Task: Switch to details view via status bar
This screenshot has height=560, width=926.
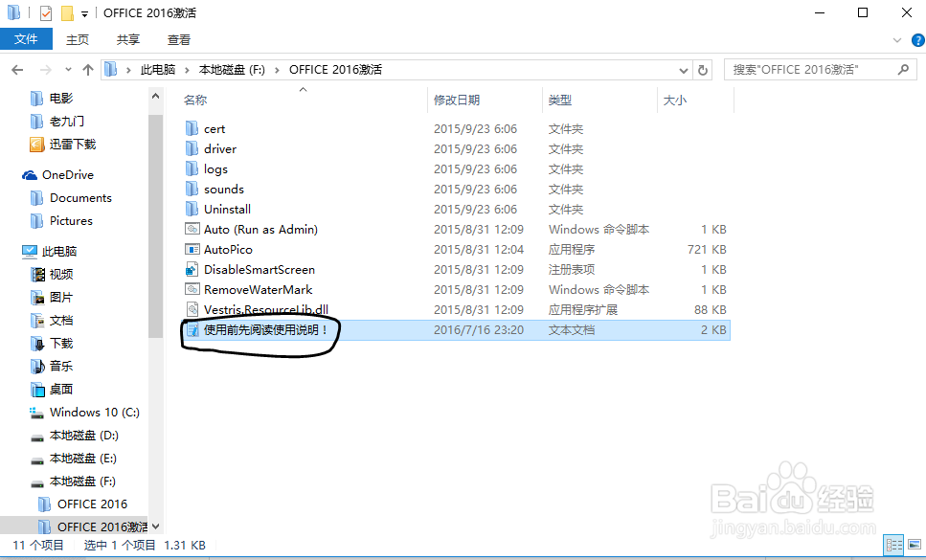Action: [893, 545]
